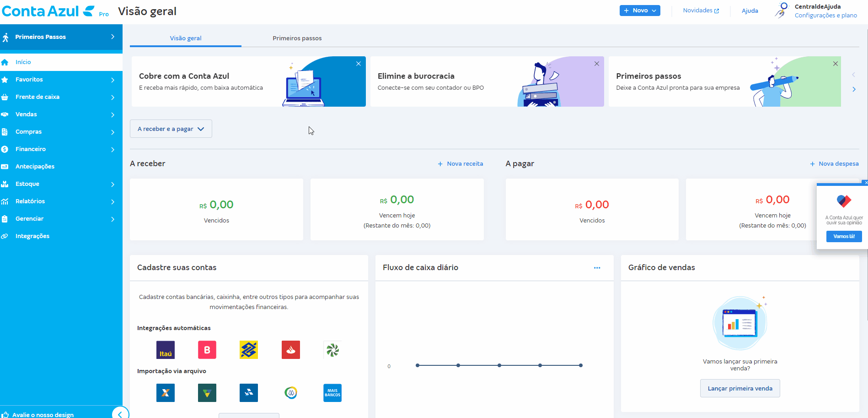
Task: Open the A receber e a pagar dropdown
Action: point(171,129)
